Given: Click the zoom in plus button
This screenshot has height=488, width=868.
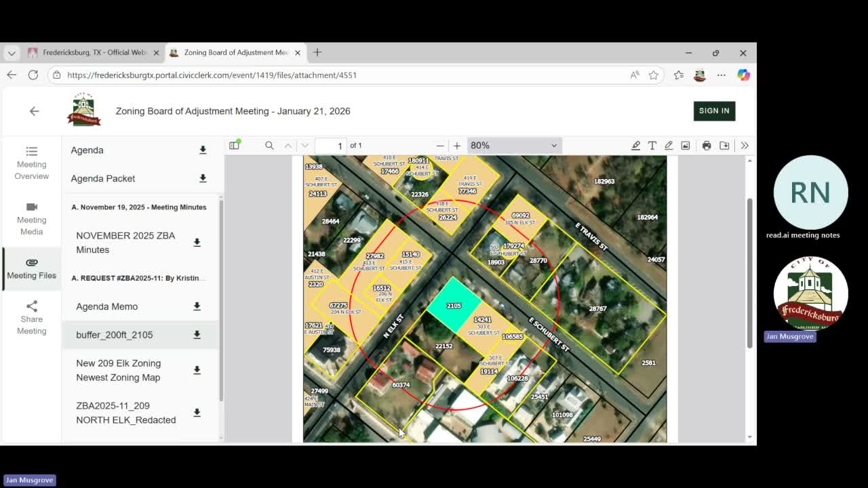Looking at the screenshot, I should click(x=457, y=145).
